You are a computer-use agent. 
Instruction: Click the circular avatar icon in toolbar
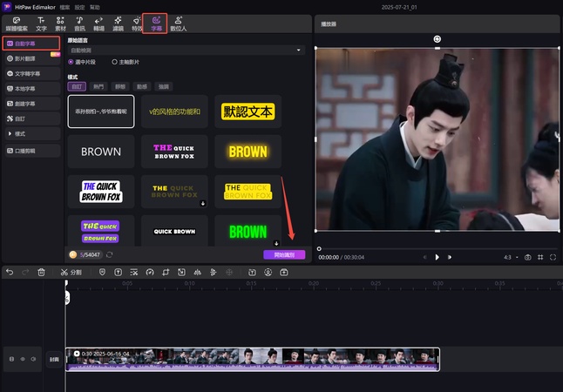(x=268, y=272)
